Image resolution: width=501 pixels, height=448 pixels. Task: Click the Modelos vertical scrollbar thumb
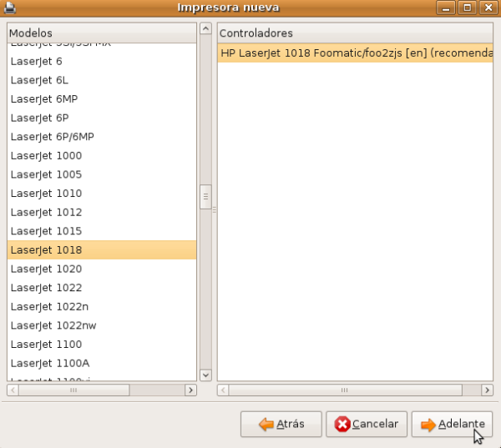[x=205, y=199]
